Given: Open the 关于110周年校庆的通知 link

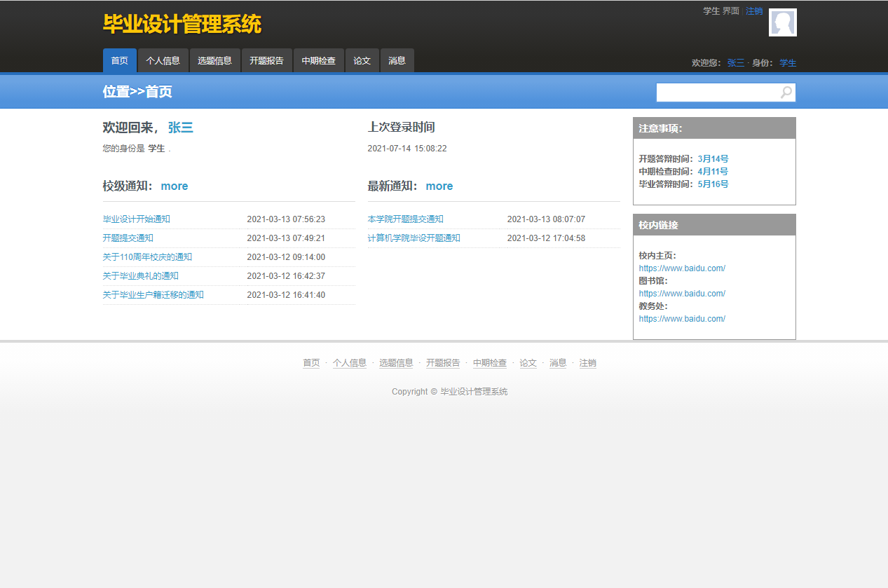Looking at the screenshot, I should click(x=146, y=257).
